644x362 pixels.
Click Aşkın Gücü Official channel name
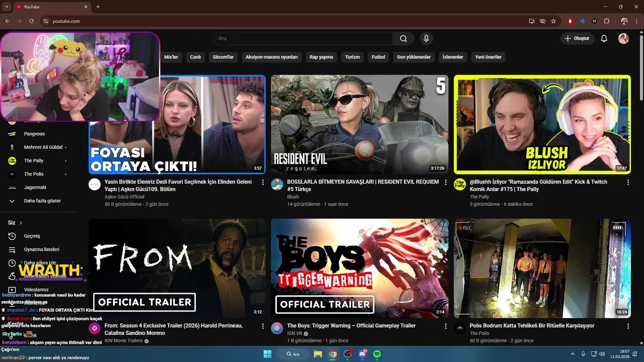(x=124, y=197)
